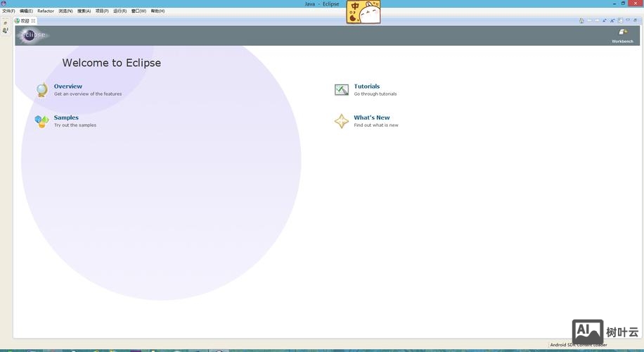The width and height of the screenshot is (644, 352).
Task: Open the Overview link
Action: [68, 86]
